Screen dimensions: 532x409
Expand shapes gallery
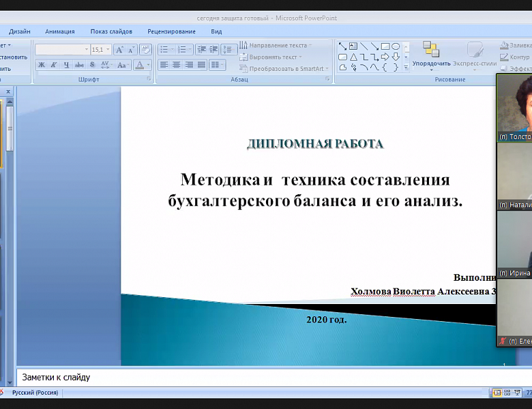[x=406, y=67]
